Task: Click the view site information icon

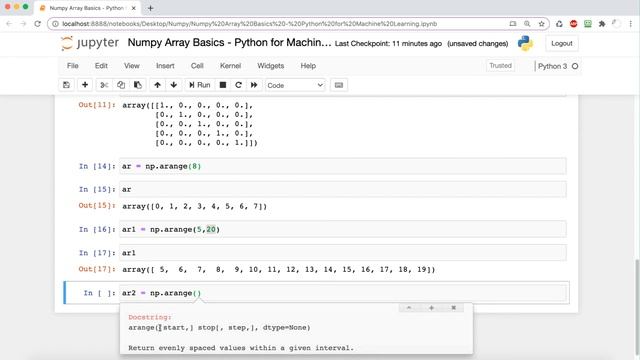Action: 56,24
